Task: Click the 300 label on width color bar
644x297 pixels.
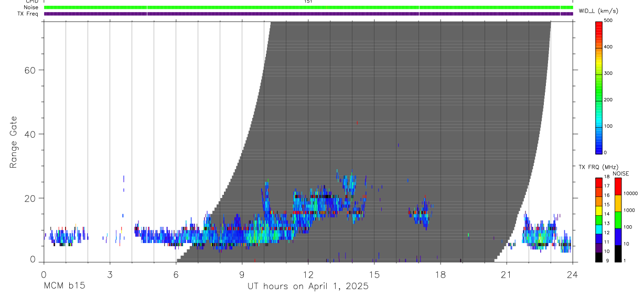Action: pos(608,73)
